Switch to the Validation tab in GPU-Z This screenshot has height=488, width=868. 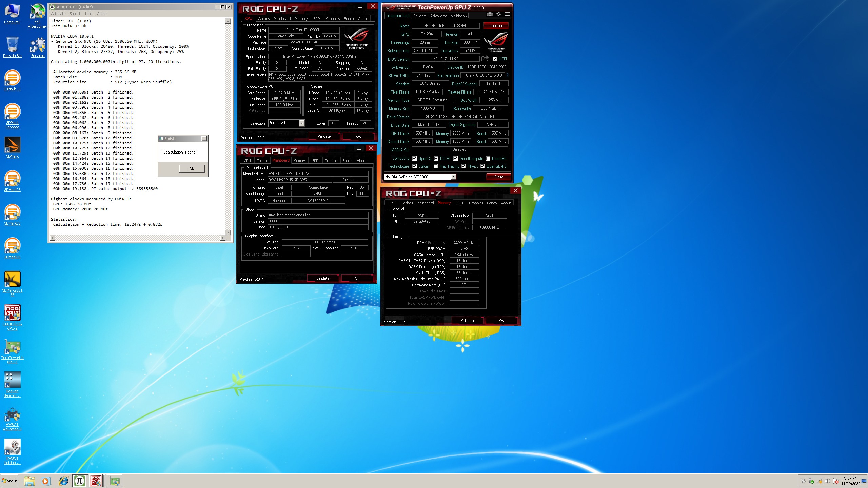click(458, 16)
